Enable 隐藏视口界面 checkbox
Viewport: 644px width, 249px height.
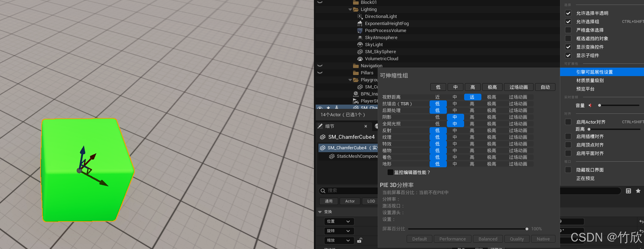[568, 170]
